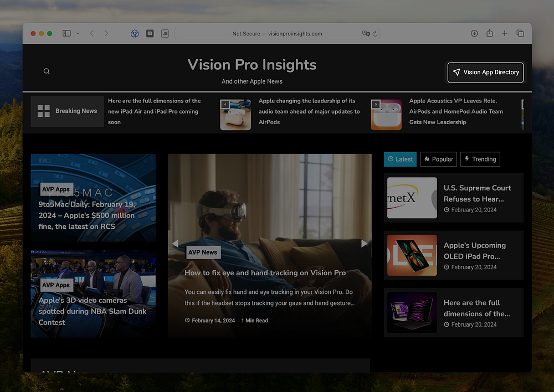Click the translate icon in address bar
This screenshot has width=554, height=392.
point(366,34)
